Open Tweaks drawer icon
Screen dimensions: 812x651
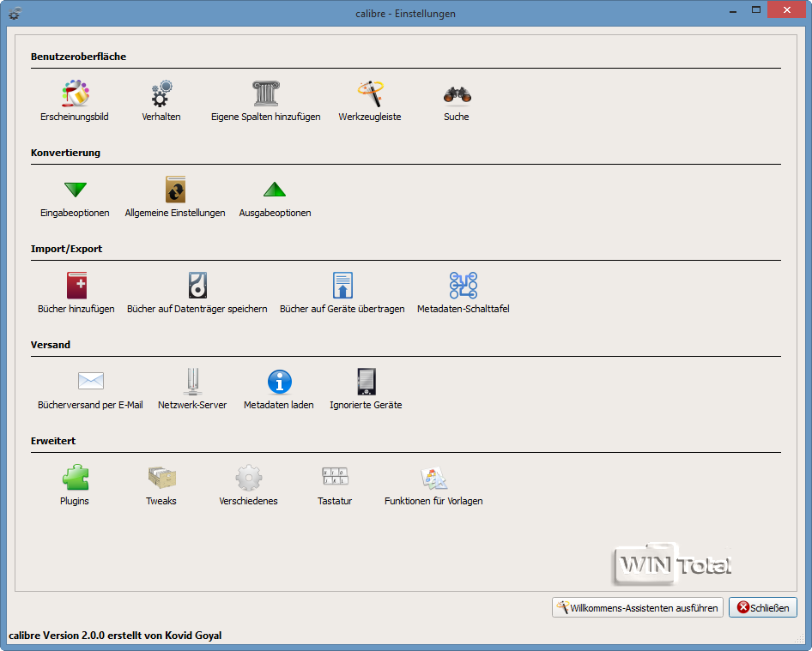[161, 478]
